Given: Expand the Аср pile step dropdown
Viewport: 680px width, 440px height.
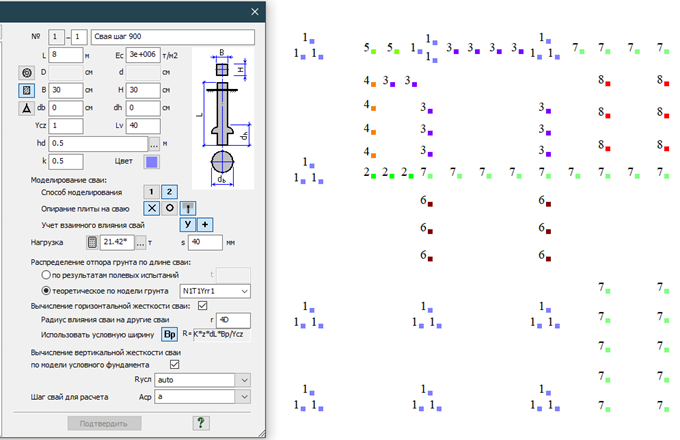Looking at the screenshot, I should (x=244, y=397).
